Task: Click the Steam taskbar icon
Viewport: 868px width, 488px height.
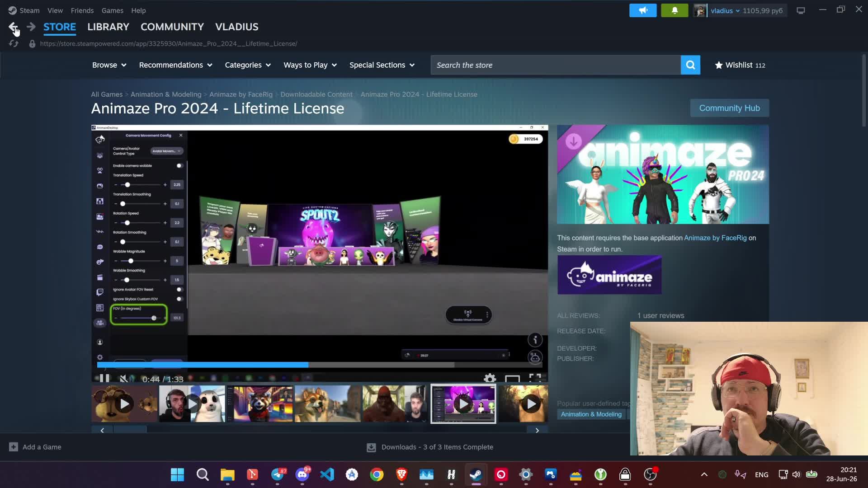Action: click(476, 474)
